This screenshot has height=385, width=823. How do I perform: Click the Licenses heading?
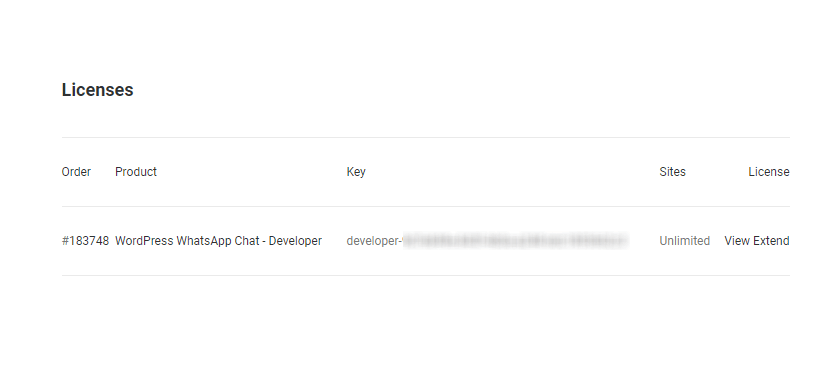98,90
